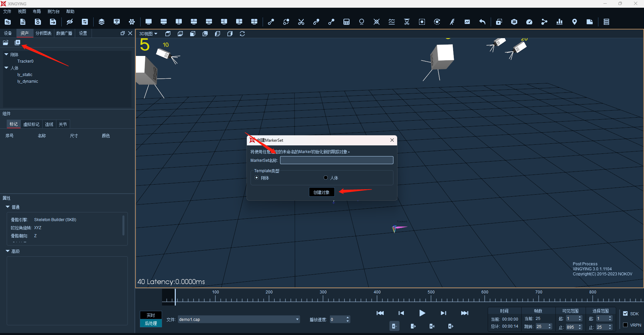
Task: Enable the VRPN checkbox
Action: 625,325
